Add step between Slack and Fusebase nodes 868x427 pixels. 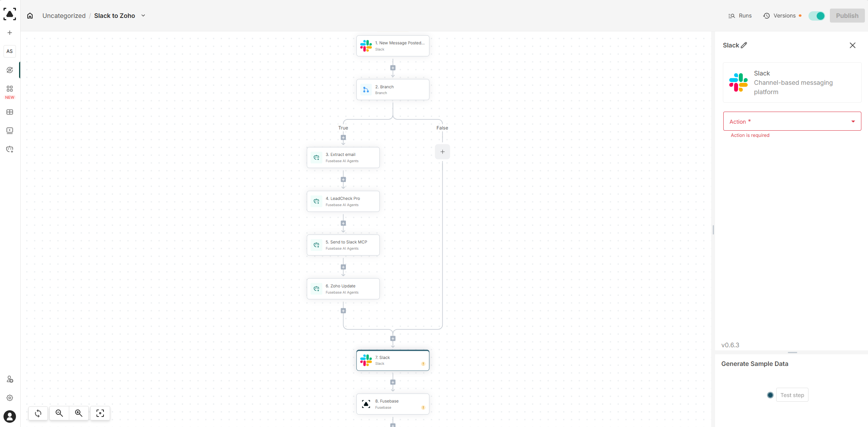coord(393,382)
